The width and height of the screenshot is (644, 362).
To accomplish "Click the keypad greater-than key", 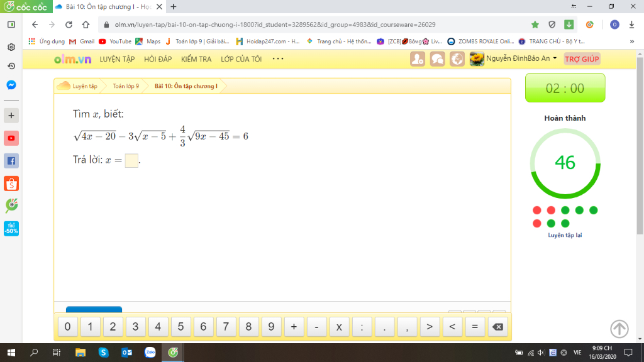I will click(430, 327).
